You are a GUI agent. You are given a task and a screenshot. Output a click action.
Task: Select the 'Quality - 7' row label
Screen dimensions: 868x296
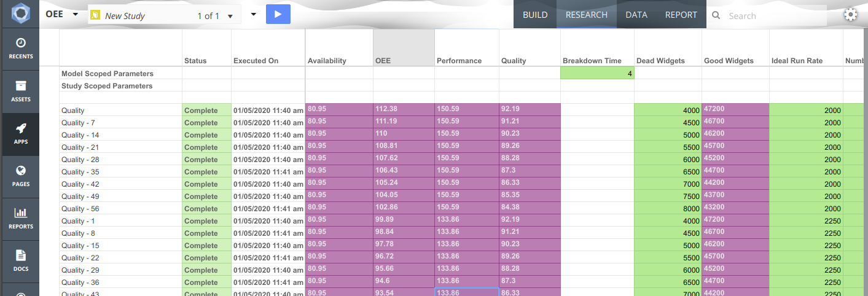(79, 123)
